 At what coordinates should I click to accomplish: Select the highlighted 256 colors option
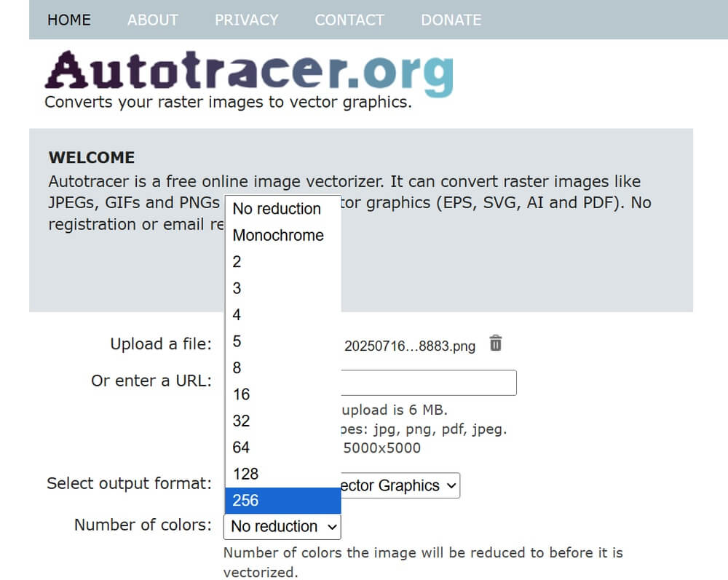[282, 500]
